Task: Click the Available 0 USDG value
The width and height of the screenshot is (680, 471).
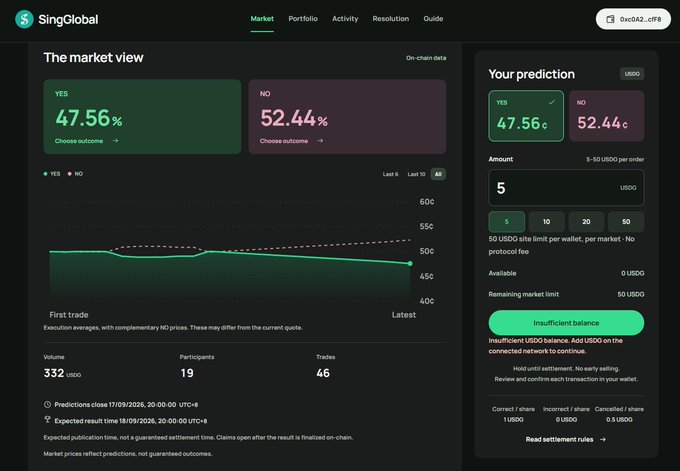Action: [x=632, y=273]
